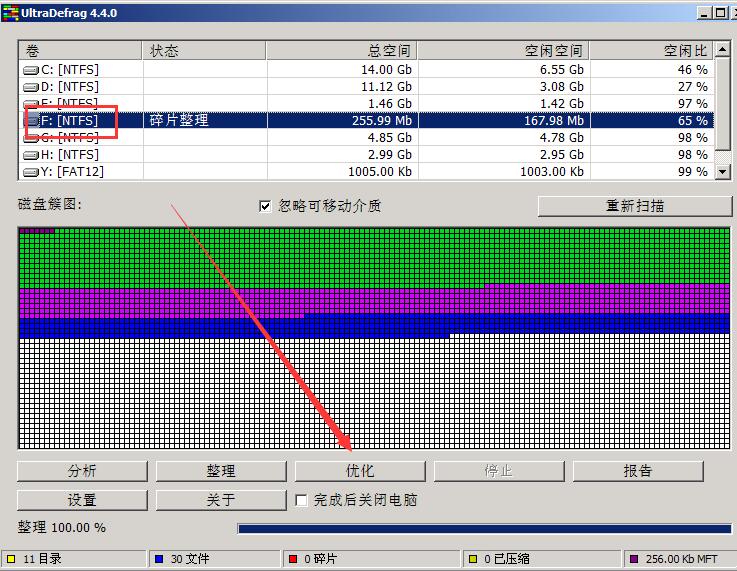Enable 完成后关闭电脑 checkbox
The width and height of the screenshot is (737, 571).
301,500
